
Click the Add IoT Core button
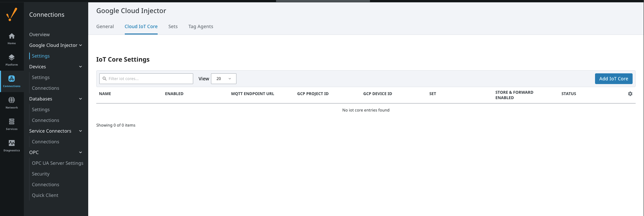tap(613, 79)
